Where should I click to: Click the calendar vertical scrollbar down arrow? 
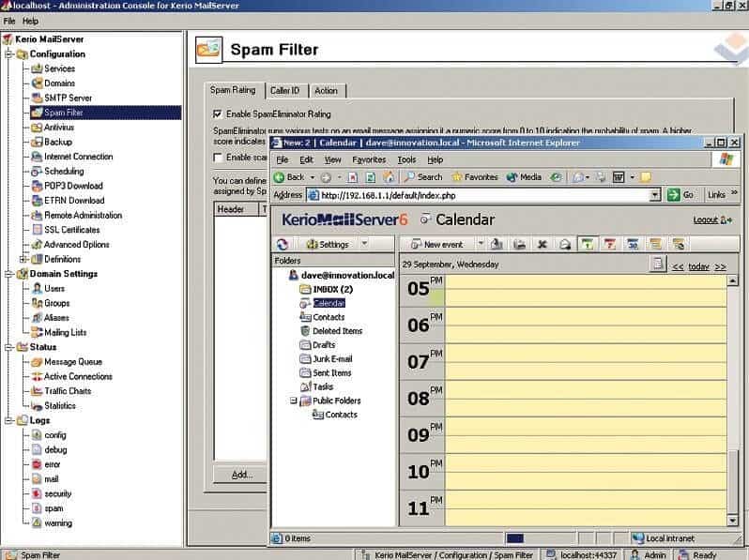coord(733,519)
